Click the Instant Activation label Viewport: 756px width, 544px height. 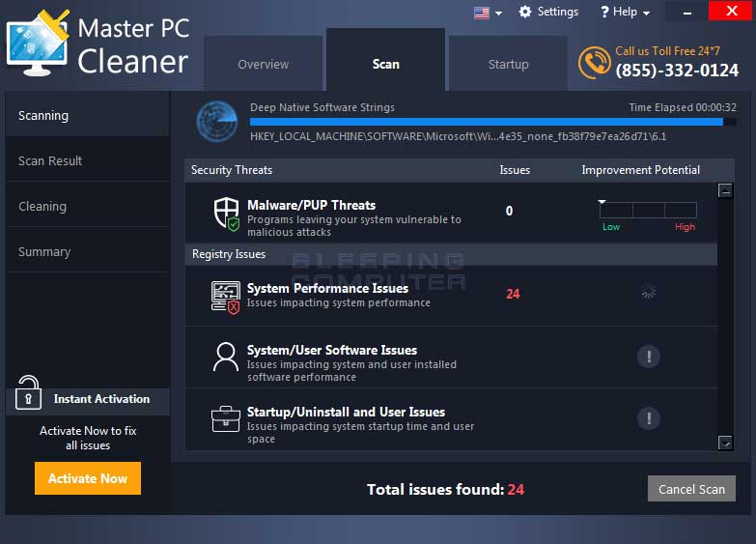point(101,399)
